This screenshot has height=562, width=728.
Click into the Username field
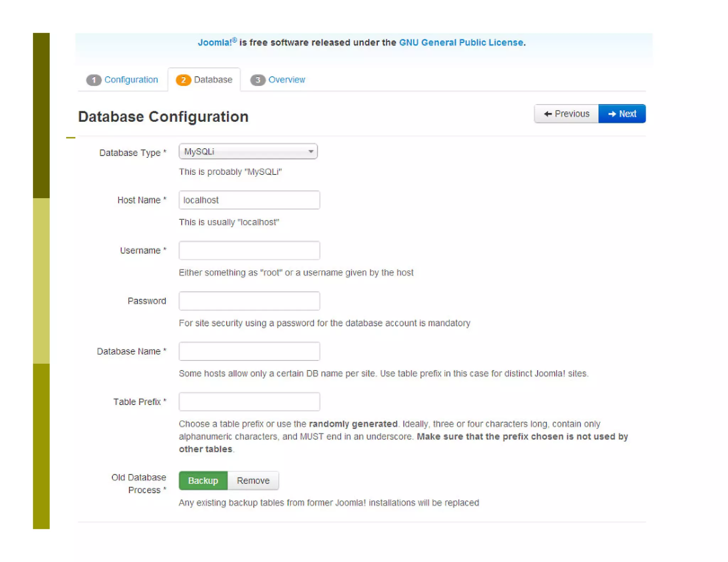249,250
